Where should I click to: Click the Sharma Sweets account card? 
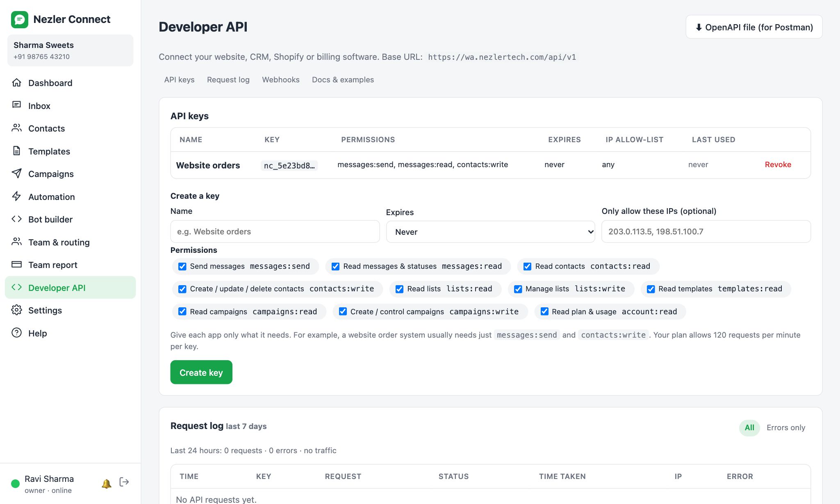coord(70,50)
